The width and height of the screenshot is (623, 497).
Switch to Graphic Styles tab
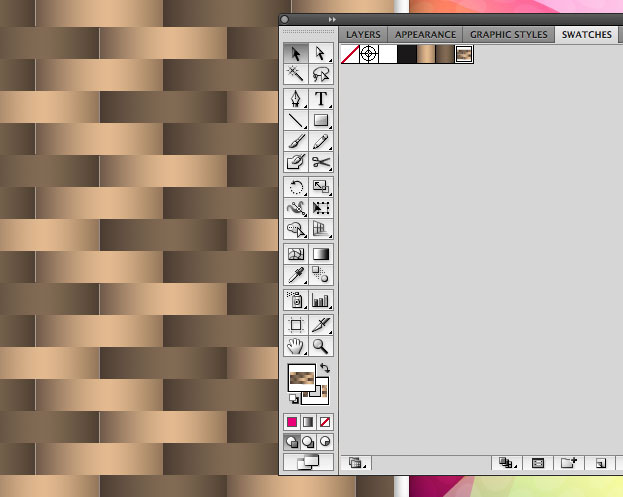[x=509, y=35]
